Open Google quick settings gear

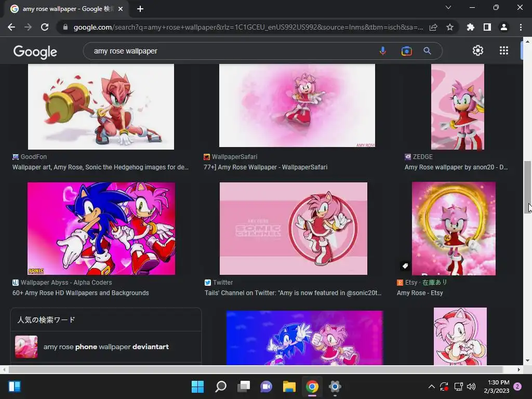tap(478, 50)
